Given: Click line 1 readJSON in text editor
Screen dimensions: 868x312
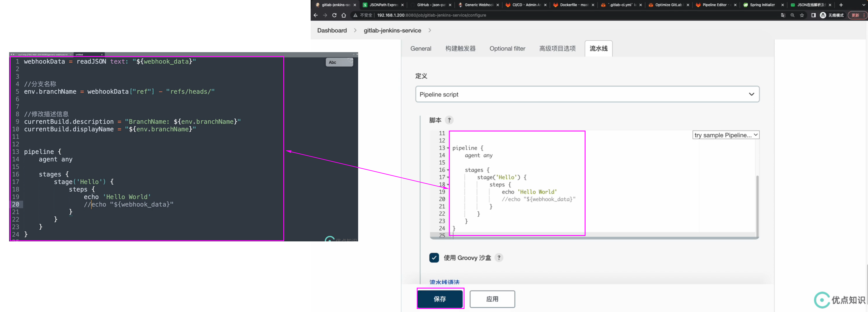Looking at the screenshot, I should (x=110, y=61).
